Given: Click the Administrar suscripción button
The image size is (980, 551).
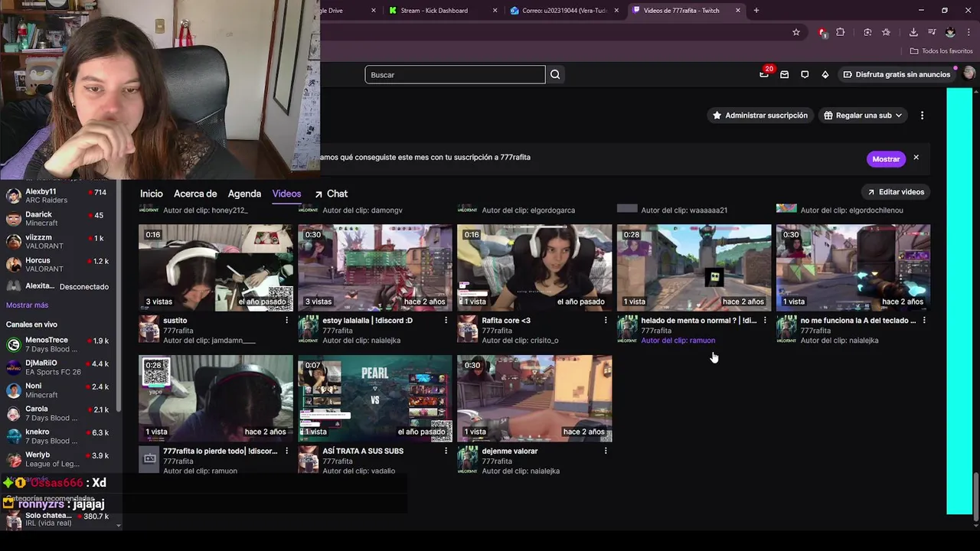Looking at the screenshot, I should [759, 116].
